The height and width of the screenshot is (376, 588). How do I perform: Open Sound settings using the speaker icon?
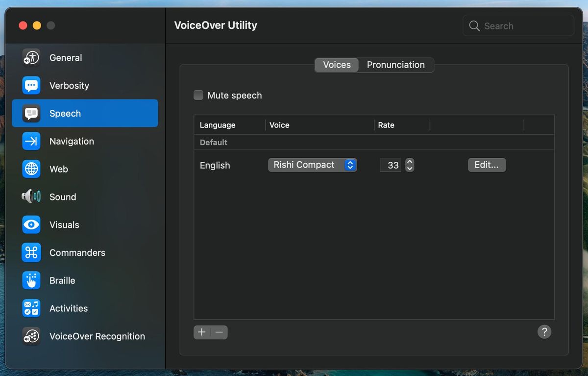click(31, 197)
